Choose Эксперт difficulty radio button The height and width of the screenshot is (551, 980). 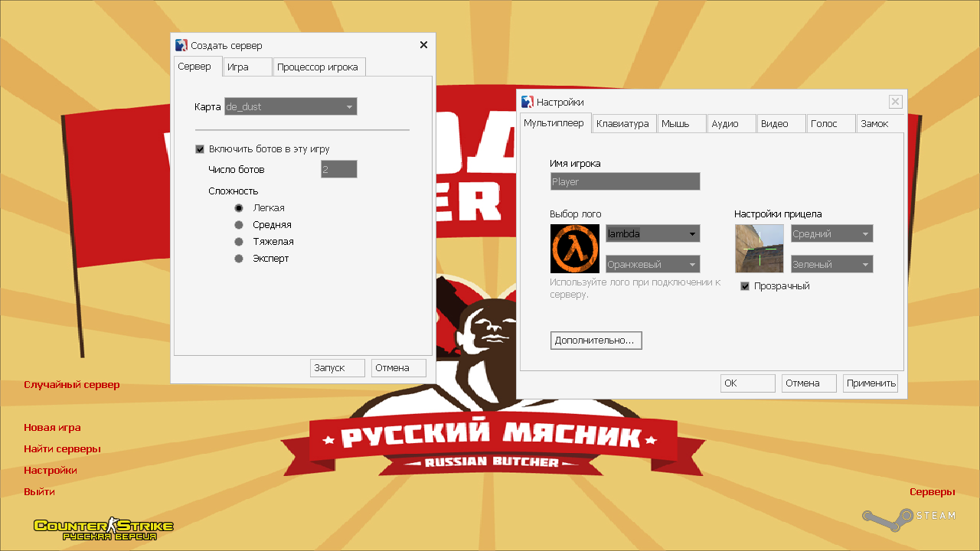(x=239, y=259)
